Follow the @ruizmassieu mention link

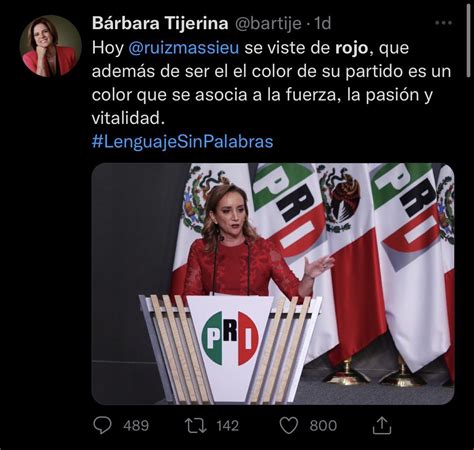pyautogui.click(x=184, y=48)
